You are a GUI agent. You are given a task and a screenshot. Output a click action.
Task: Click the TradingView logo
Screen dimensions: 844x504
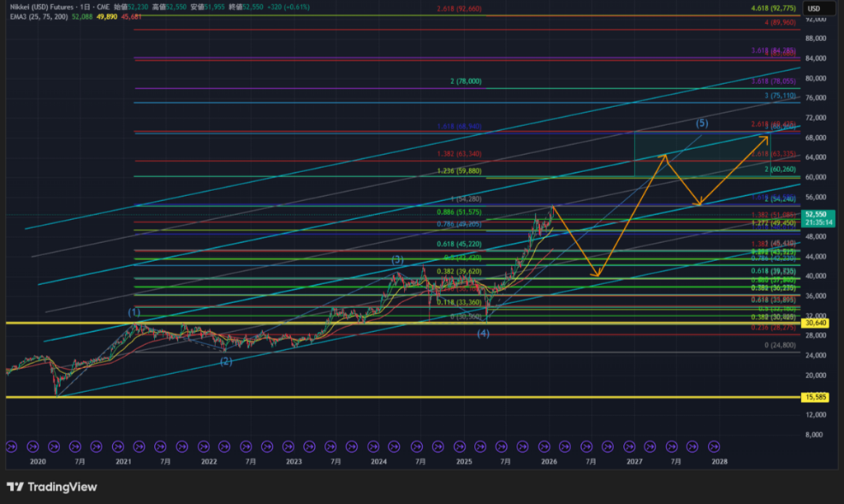pos(52,487)
